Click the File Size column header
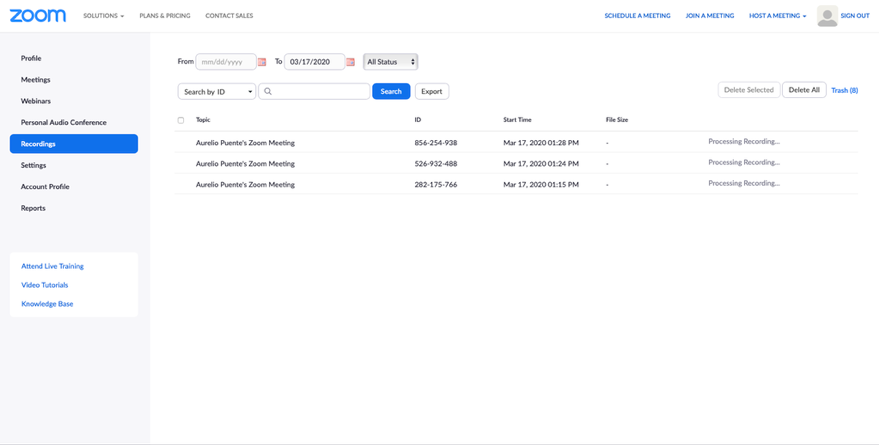The width and height of the screenshot is (879, 445). [617, 120]
